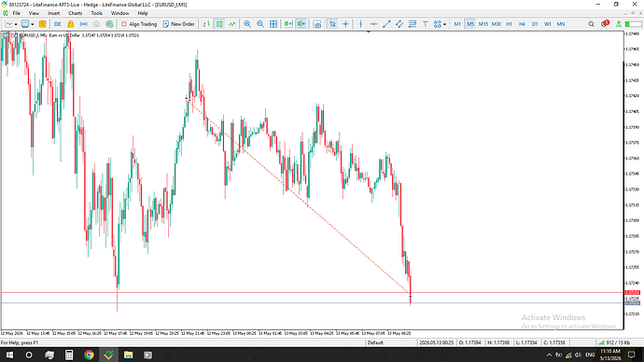The image size is (644, 362).
Task: Zoom out on the chart
Action: click(x=260, y=24)
